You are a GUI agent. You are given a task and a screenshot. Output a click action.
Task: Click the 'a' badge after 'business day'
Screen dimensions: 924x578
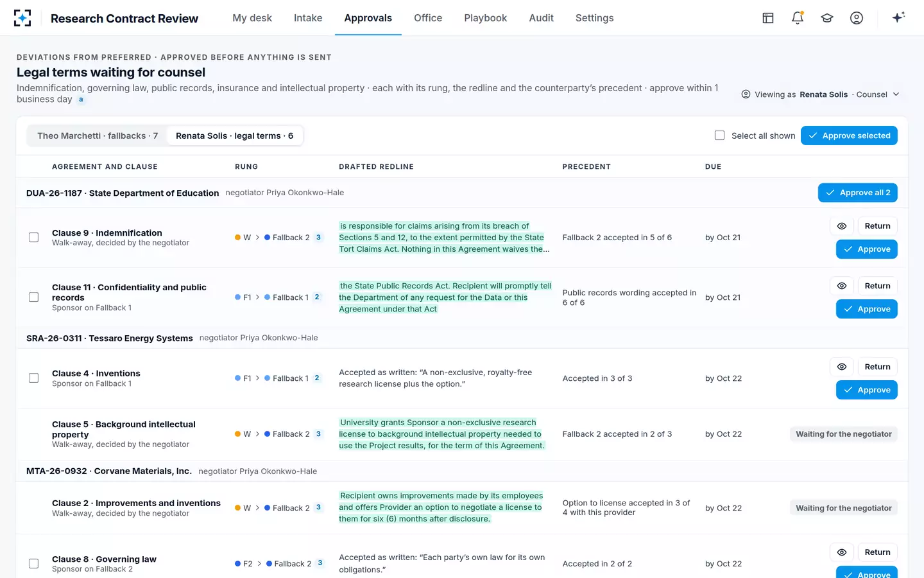coord(81,100)
